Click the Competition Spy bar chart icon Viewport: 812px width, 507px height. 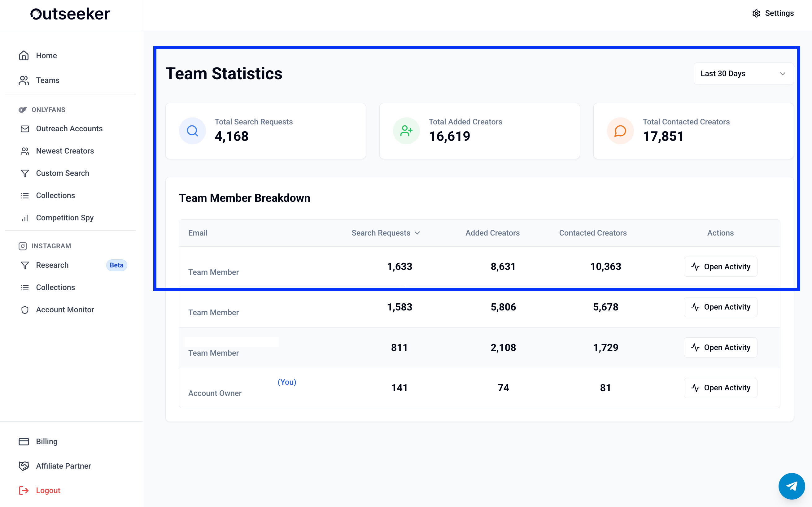pyautogui.click(x=25, y=218)
